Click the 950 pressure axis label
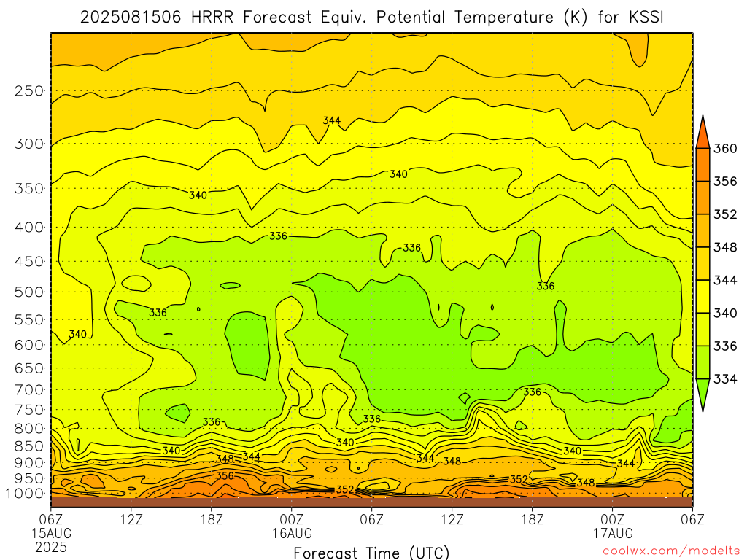This screenshot has height=560, width=747. point(29,478)
